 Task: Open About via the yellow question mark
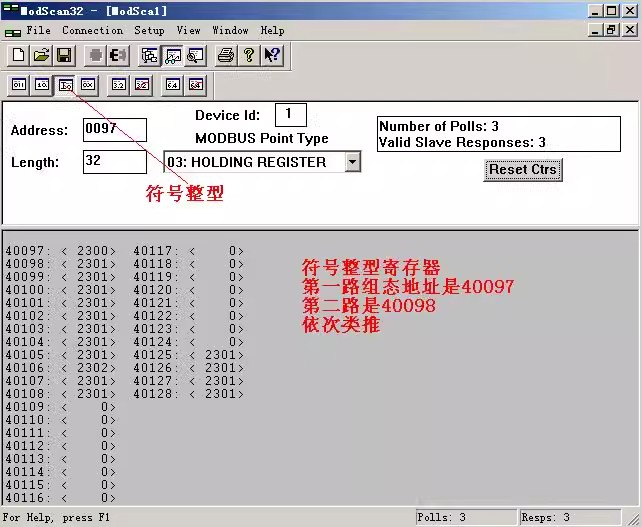[x=249, y=55]
